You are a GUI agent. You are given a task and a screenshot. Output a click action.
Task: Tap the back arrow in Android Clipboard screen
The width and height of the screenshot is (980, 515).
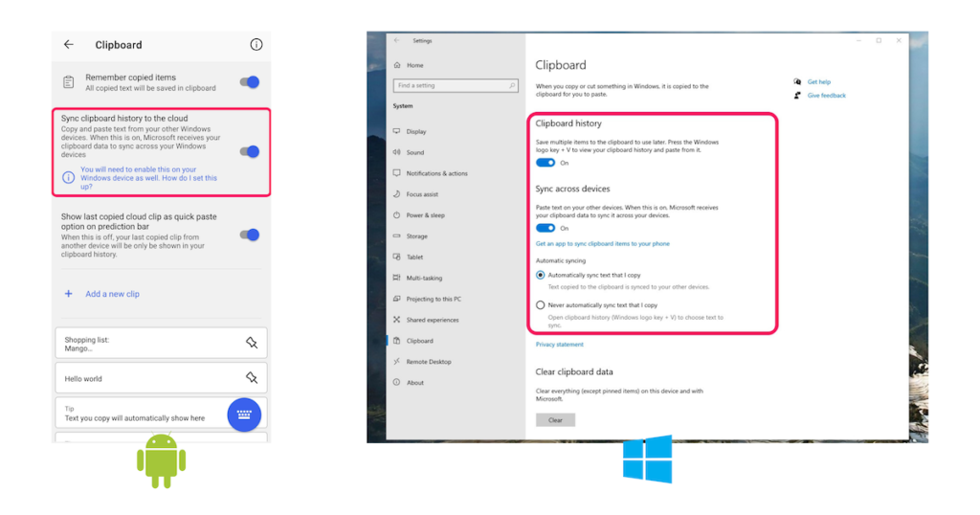click(x=69, y=44)
